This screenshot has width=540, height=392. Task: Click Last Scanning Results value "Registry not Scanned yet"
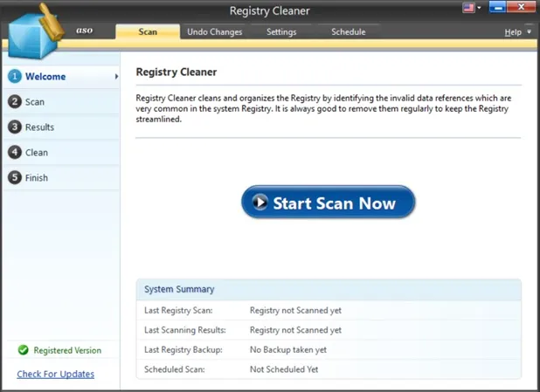click(x=295, y=330)
